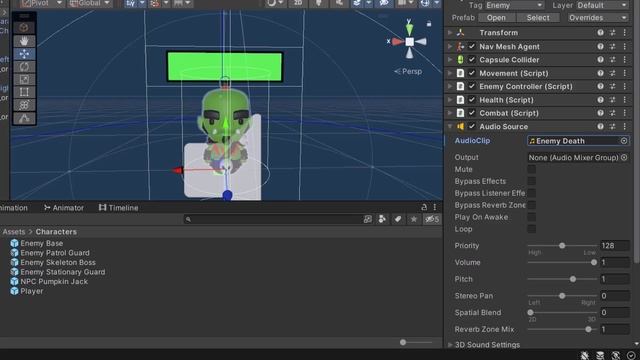Click the icon size slider in Project panel

pos(415,342)
